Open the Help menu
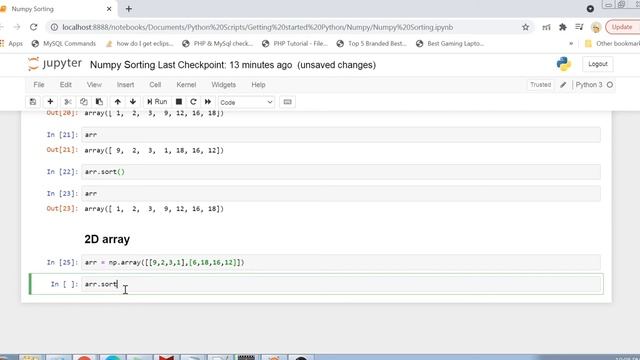Image resolution: width=640 pixels, height=360 pixels. click(258, 84)
